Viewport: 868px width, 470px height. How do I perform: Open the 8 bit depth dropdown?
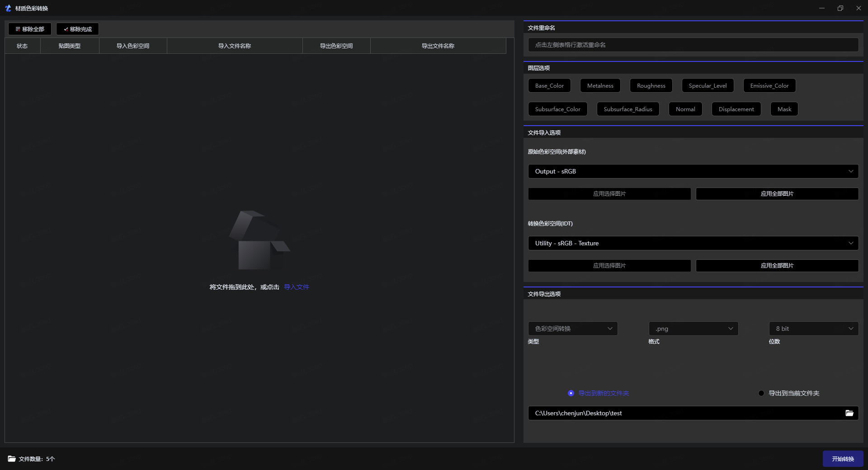[813, 329]
